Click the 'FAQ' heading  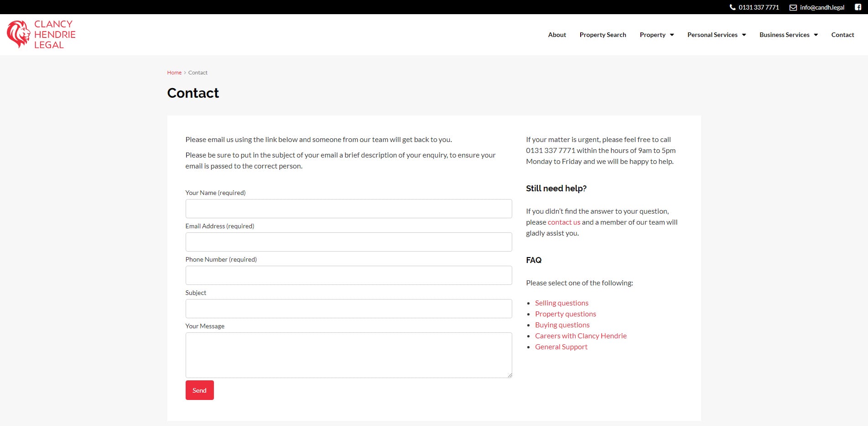pyautogui.click(x=534, y=260)
